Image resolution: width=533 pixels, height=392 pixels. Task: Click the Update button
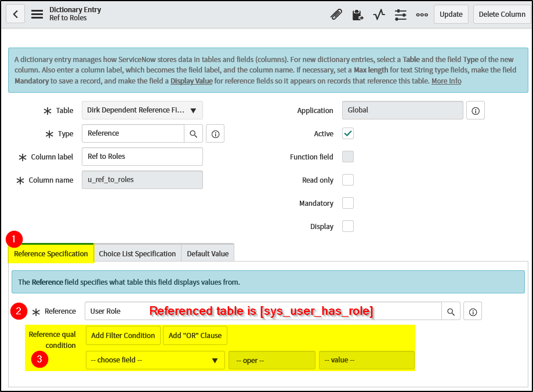pyautogui.click(x=451, y=14)
